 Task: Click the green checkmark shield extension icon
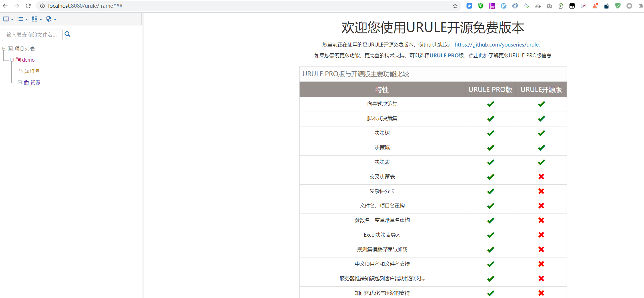[x=618, y=6]
